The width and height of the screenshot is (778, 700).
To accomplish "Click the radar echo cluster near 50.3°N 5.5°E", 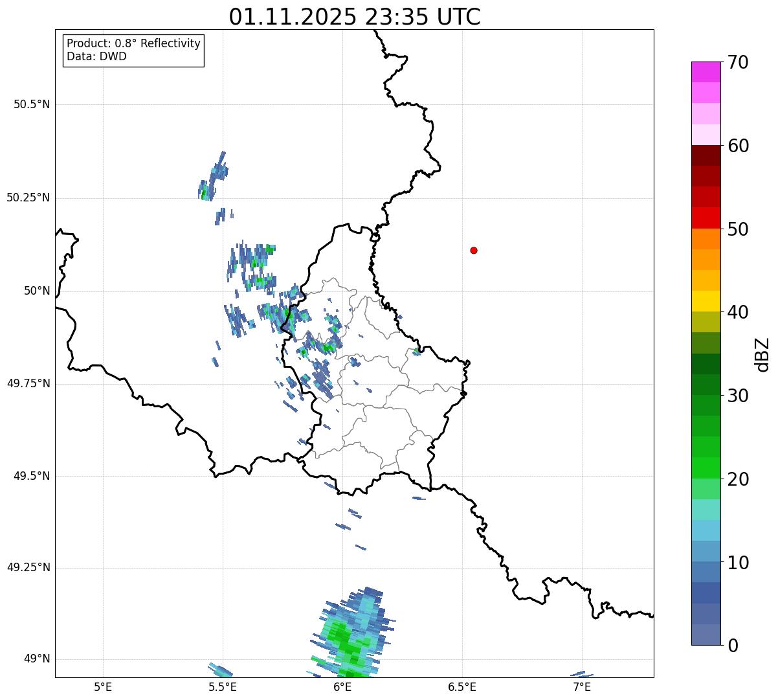I will [x=212, y=176].
